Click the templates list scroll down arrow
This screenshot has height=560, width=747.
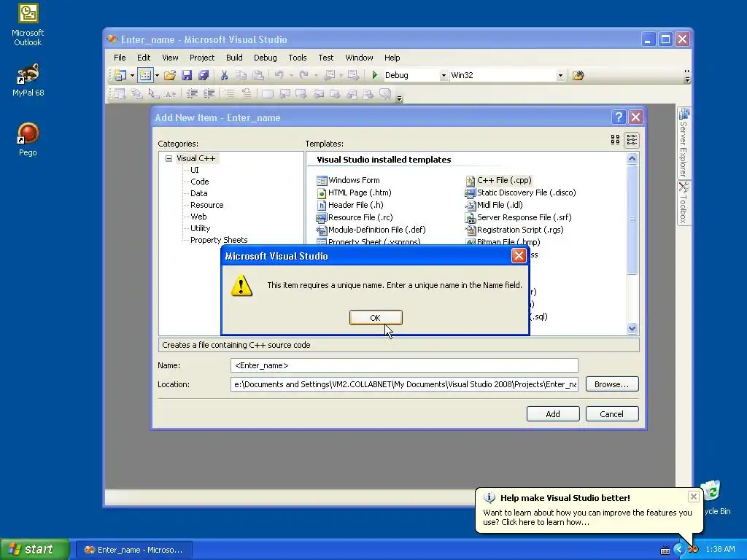click(x=632, y=328)
